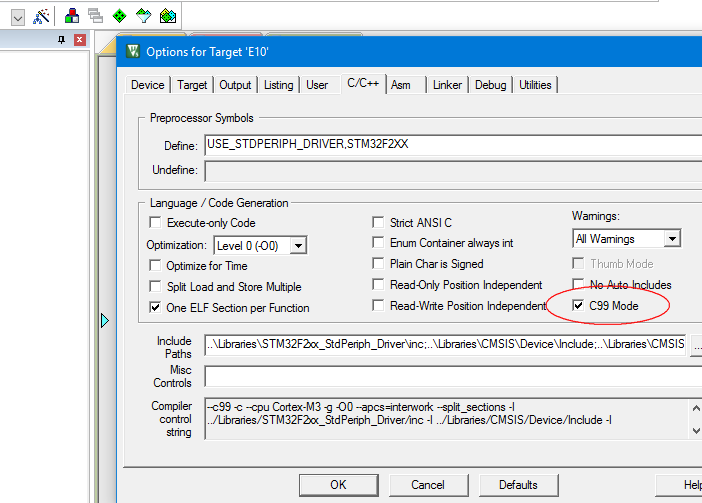The height and width of the screenshot is (503, 702).
Task: Click the Include Paths browse button
Action: [697, 345]
